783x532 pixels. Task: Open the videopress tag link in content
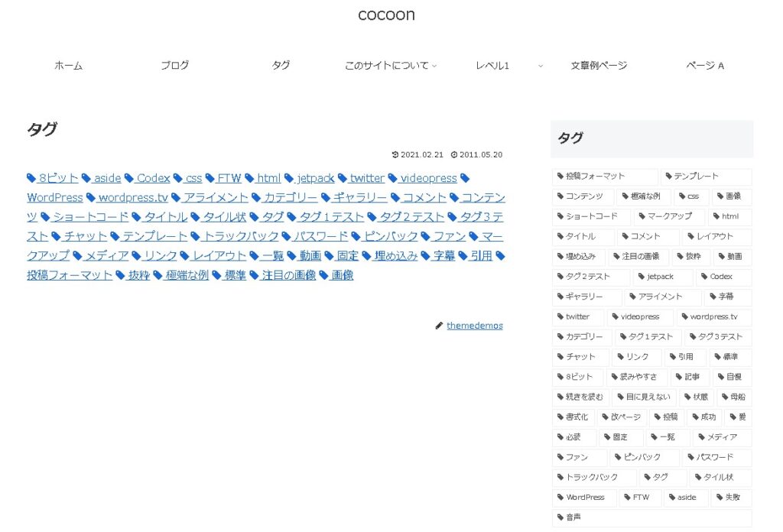click(x=428, y=178)
